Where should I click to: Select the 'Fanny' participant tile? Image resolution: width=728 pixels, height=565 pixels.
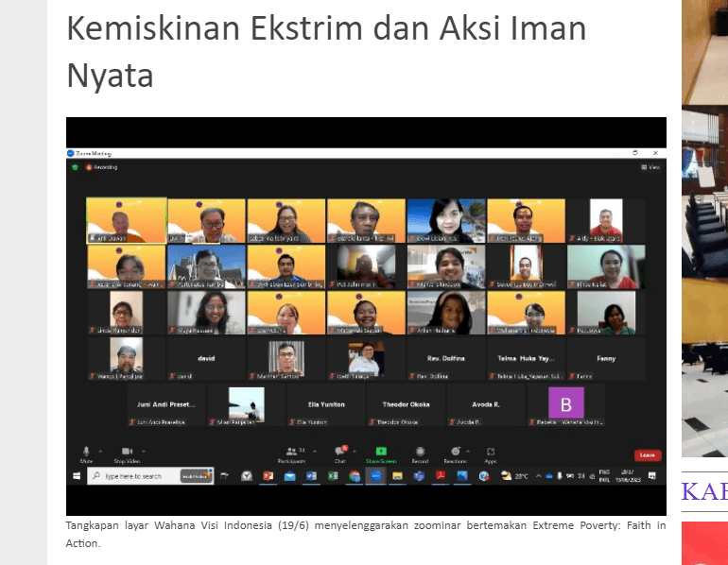pyautogui.click(x=606, y=359)
